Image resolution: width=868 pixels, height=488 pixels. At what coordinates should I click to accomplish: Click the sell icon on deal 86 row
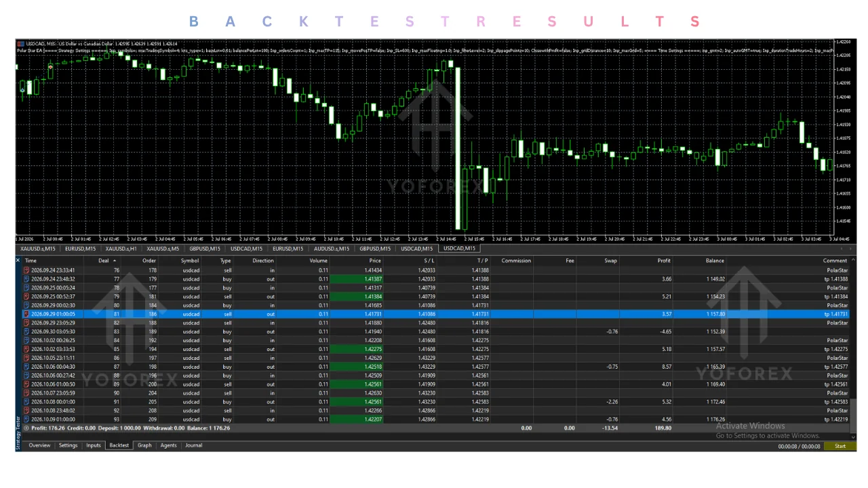click(x=26, y=358)
